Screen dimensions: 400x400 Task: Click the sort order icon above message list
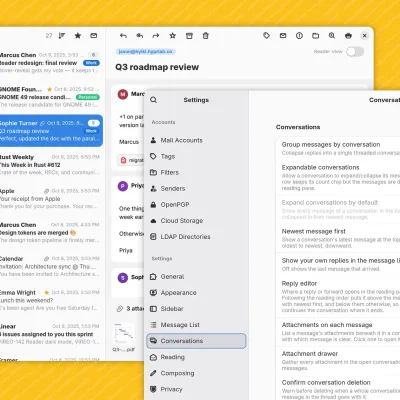[x=62, y=35]
